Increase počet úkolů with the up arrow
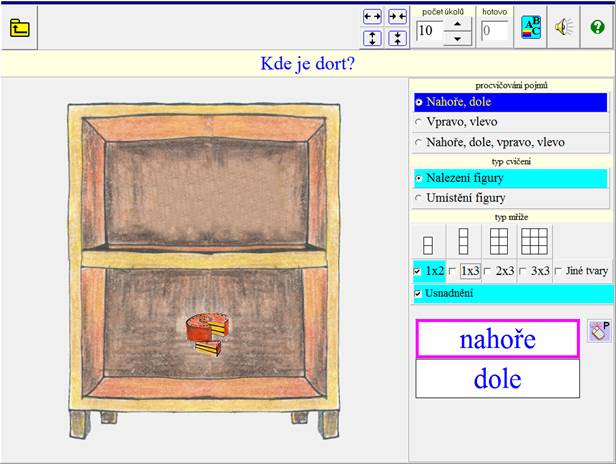Viewport: 616px width, 464px height. tap(457, 23)
